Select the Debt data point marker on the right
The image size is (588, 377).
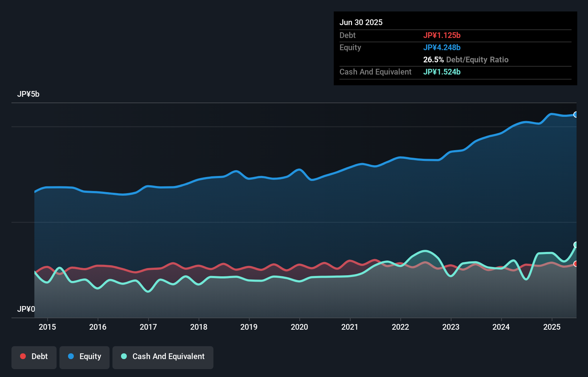[x=576, y=264]
